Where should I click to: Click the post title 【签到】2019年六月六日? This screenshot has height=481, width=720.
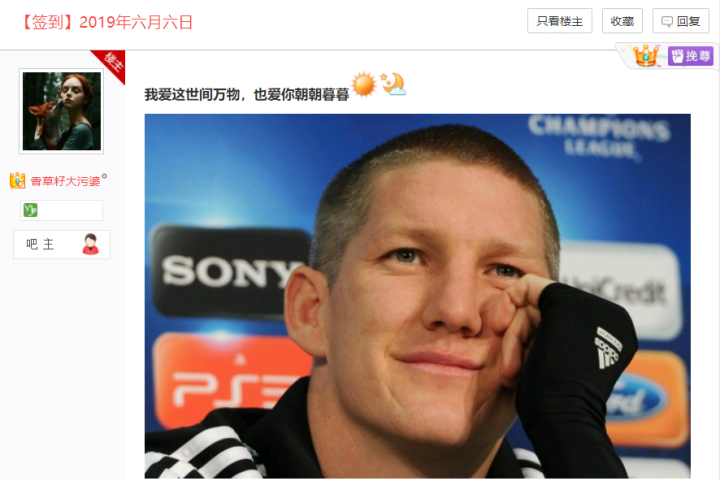pos(108,22)
